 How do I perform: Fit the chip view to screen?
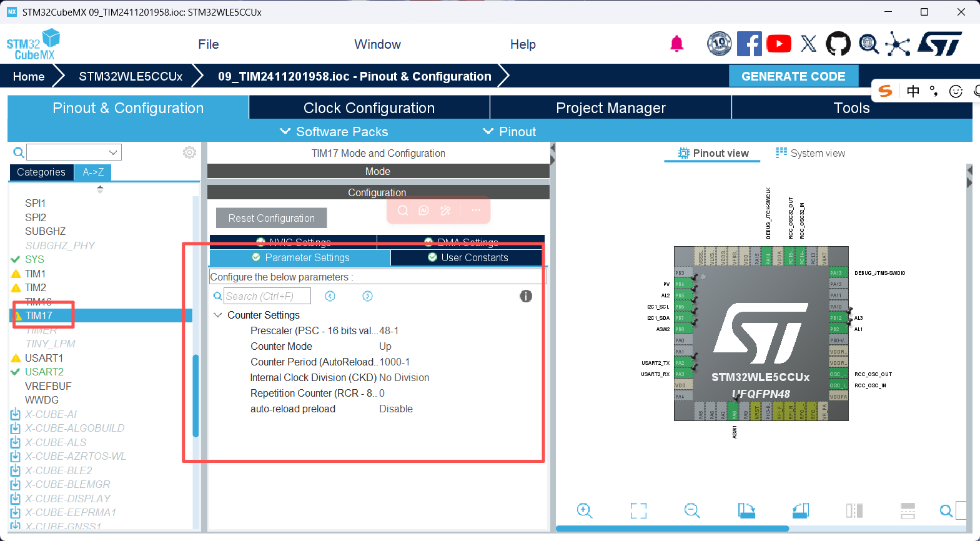tap(638, 510)
